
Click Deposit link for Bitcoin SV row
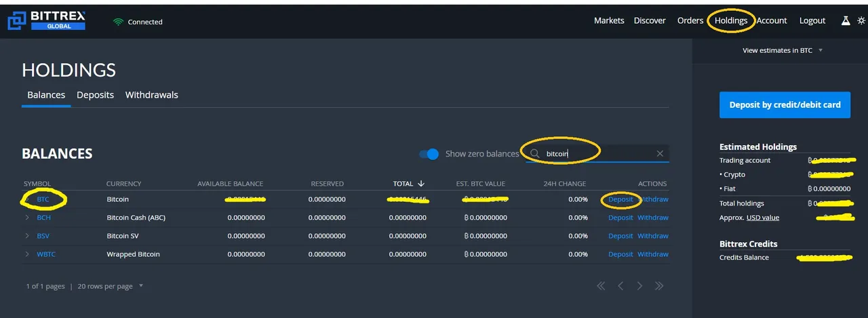coord(620,236)
